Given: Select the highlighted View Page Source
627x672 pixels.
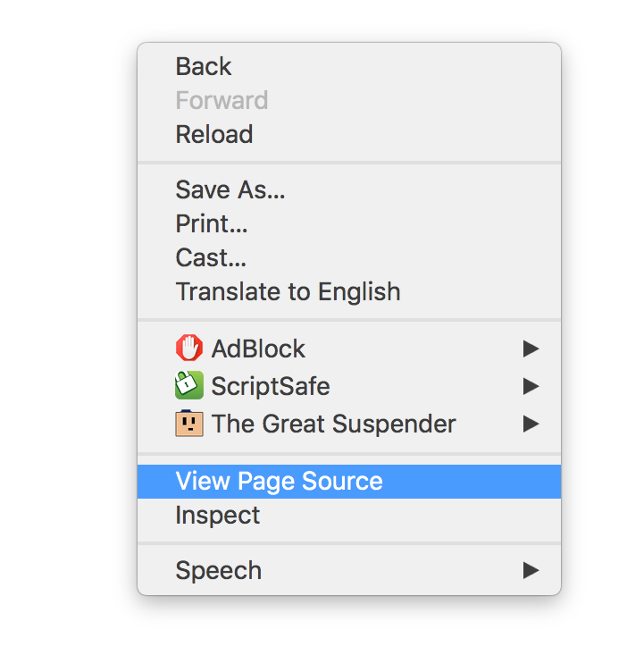Looking at the screenshot, I should [279, 482].
